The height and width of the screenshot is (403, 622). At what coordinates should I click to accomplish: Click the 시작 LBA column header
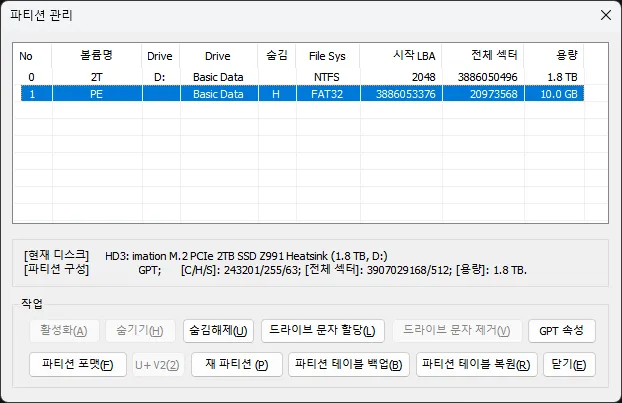pyautogui.click(x=400, y=57)
